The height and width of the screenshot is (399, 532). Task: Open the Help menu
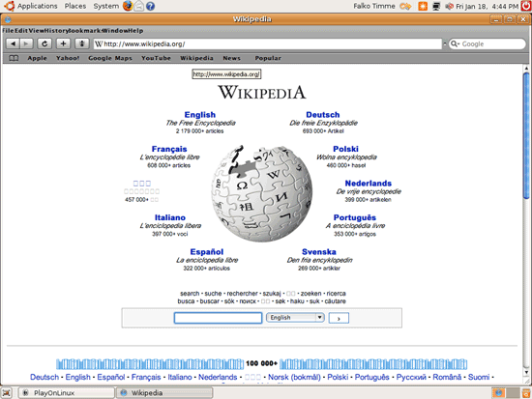(x=135, y=31)
